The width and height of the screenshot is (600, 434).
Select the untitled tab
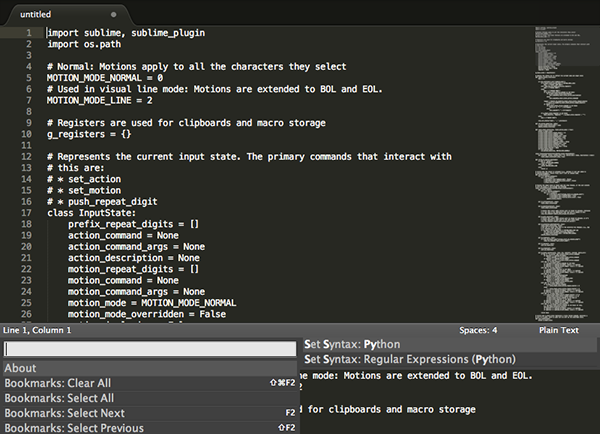tap(67, 15)
